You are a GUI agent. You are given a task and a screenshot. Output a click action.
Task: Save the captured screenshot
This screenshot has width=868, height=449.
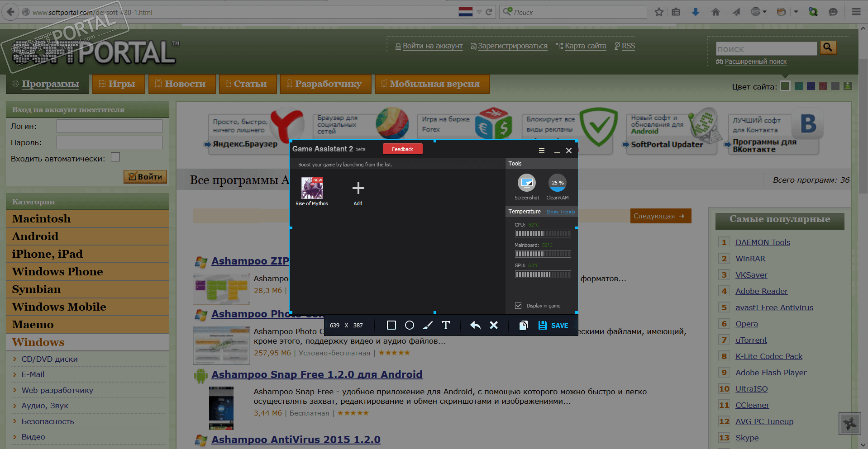point(553,325)
